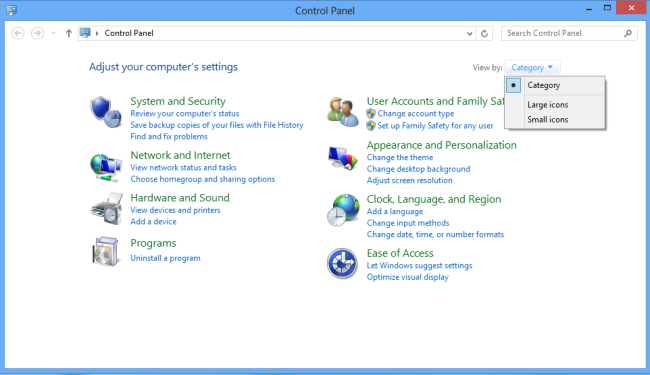Expand the address breadcrumb arrow before Control Panel

click(x=97, y=33)
